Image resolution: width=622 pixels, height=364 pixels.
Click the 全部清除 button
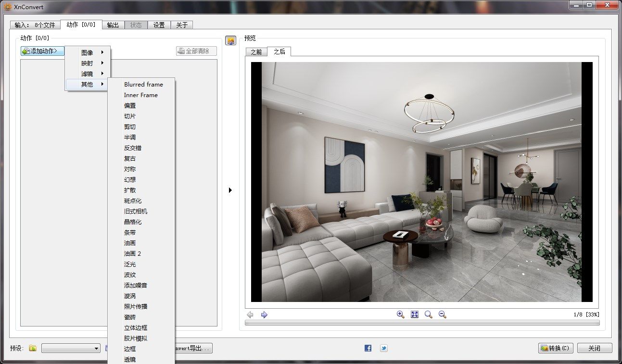196,51
